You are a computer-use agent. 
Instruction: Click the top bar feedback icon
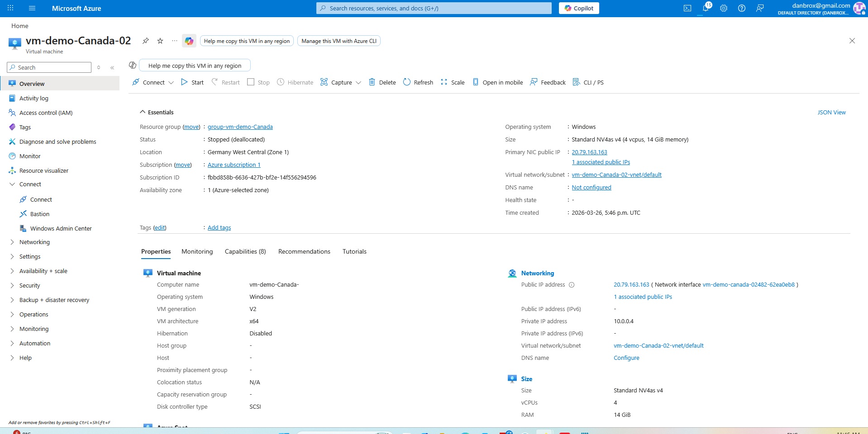click(760, 8)
